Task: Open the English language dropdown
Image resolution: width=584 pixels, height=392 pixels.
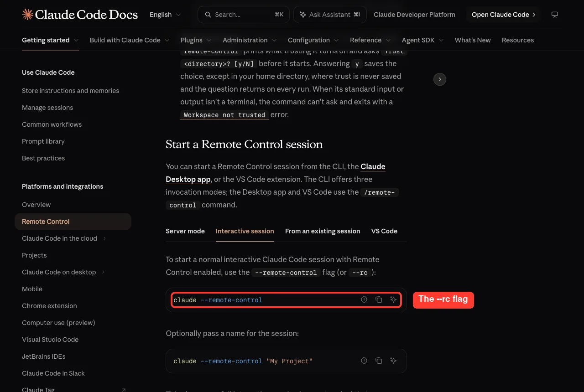Action: 165,15
